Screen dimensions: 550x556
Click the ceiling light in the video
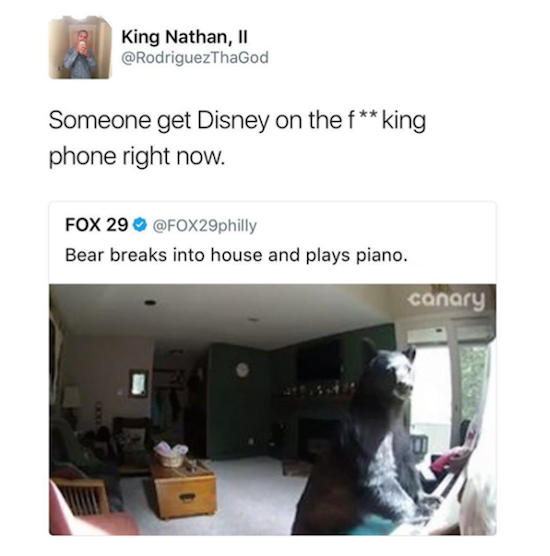click(x=150, y=302)
